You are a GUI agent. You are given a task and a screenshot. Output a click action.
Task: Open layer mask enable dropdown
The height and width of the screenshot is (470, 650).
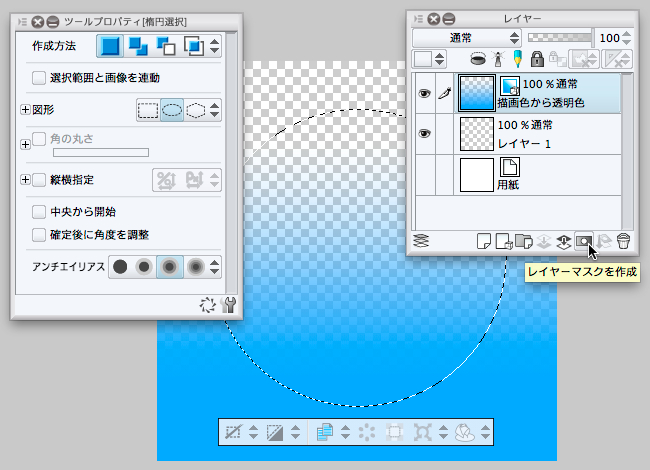tap(584, 59)
